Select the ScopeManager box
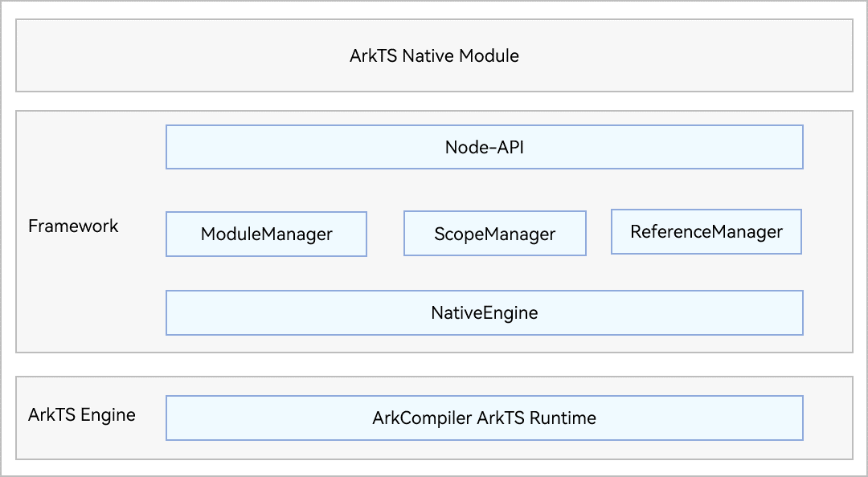The width and height of the screenshot is (868, 477). (494, 234)
